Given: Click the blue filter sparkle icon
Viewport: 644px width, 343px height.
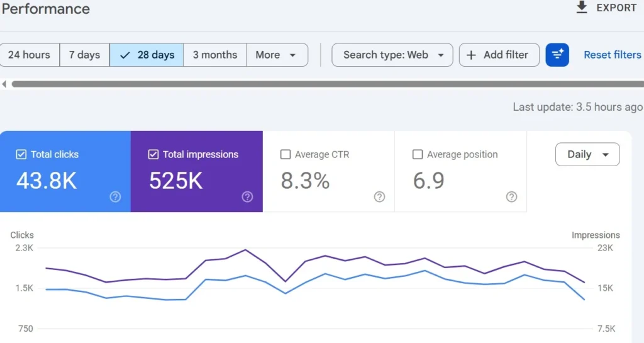Looking at the screenshot, I should (557, 55).
